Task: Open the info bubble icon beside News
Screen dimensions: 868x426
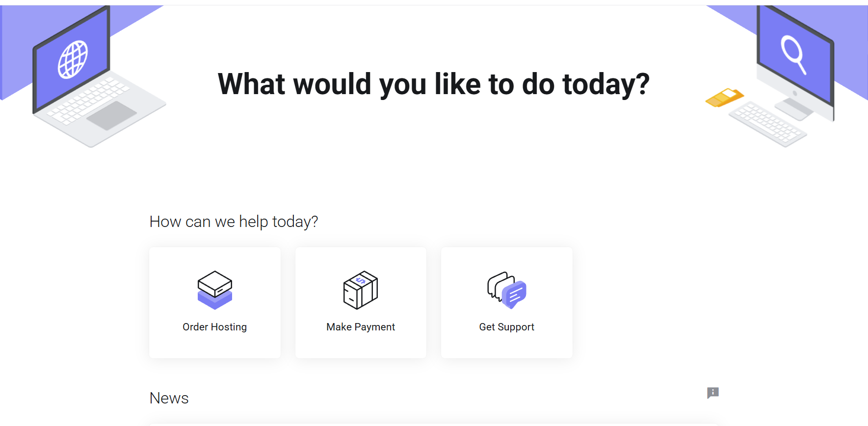Action: pos(713,393)
